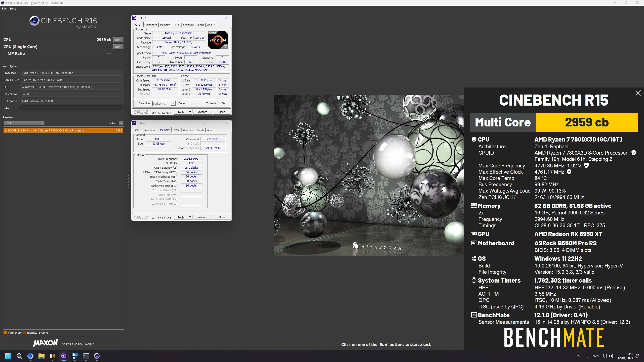
Task: Click the Memory module icon in BenchMate
Action: point(474,206)
